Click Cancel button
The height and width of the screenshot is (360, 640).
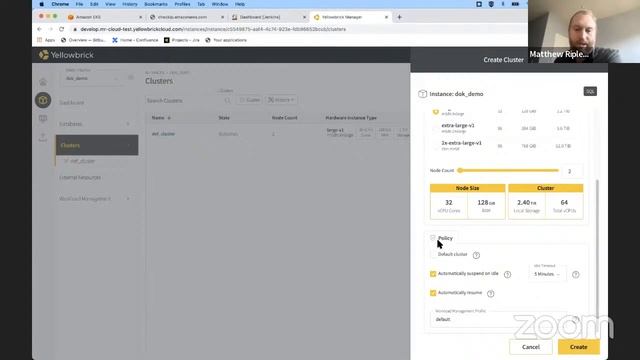pos(531,347)
